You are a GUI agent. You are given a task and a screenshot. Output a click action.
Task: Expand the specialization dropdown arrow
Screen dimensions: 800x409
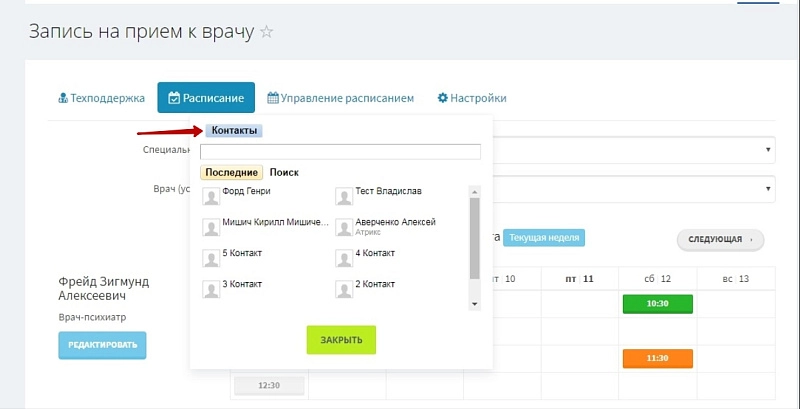pyautogui.click(x=768, y=149)
